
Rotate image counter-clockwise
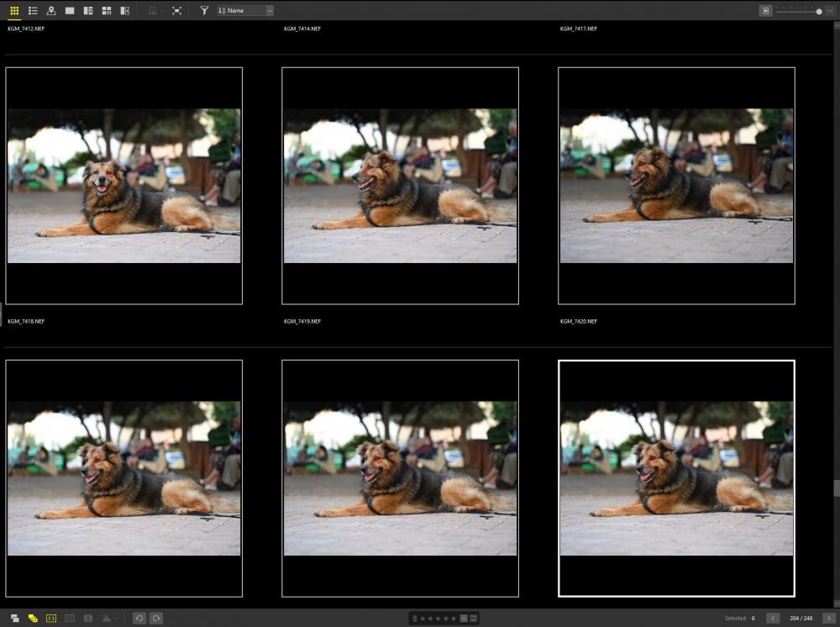tap(139, 618)
